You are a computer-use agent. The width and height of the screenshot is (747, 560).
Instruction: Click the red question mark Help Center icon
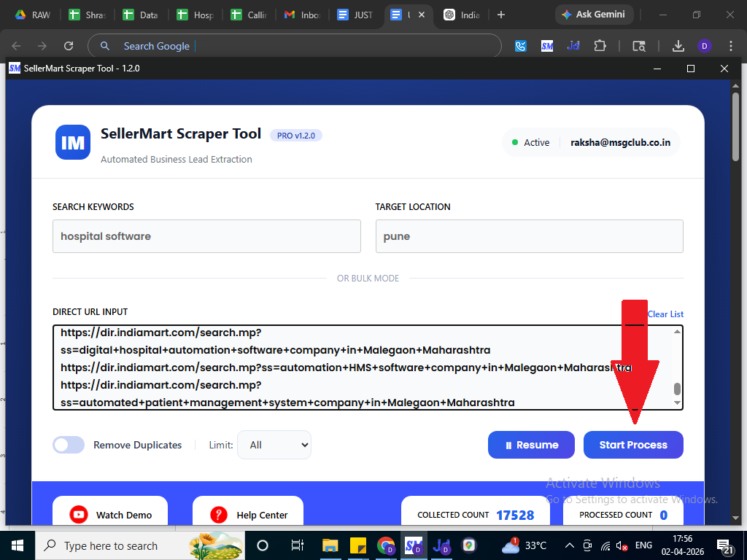click(x=219, y=515)
